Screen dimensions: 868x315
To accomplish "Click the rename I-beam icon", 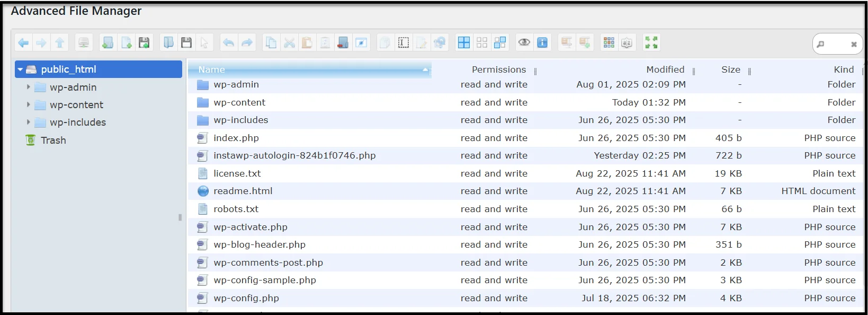I will (404, 43).
